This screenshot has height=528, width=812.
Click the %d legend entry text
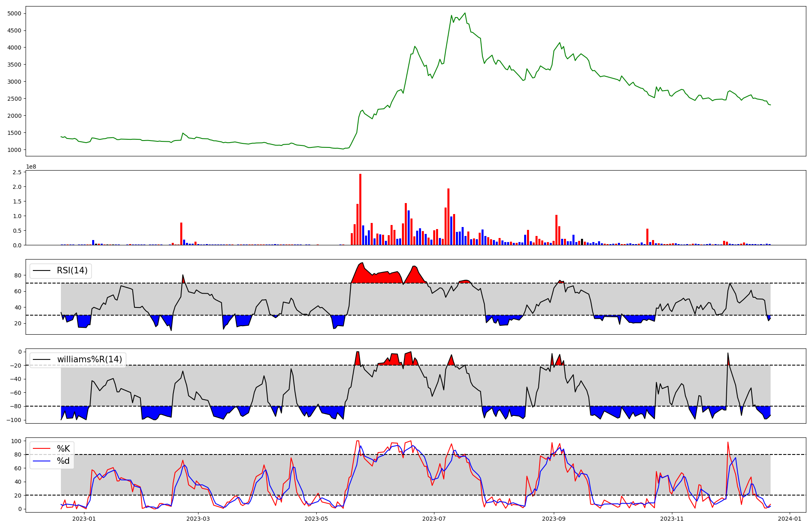point(63,461)
